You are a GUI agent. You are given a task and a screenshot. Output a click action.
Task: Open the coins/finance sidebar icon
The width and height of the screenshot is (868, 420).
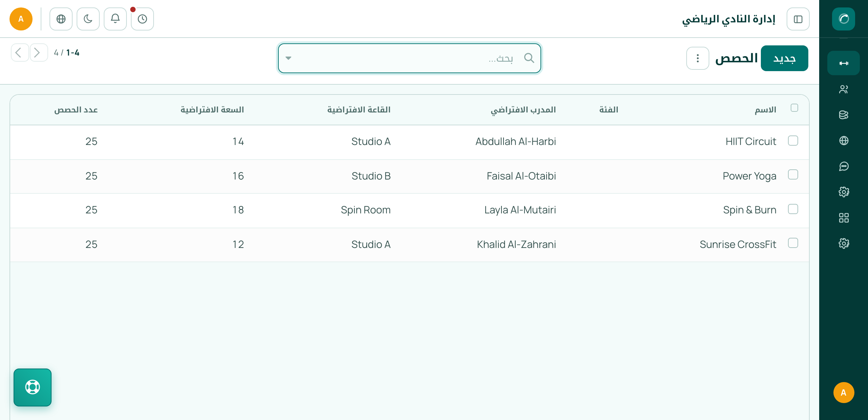point(843,115)
